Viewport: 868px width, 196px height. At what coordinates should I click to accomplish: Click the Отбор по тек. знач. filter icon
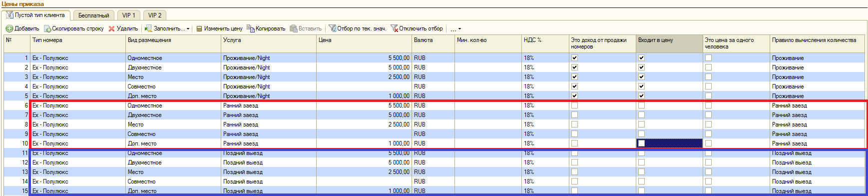(x=332, y=29)
